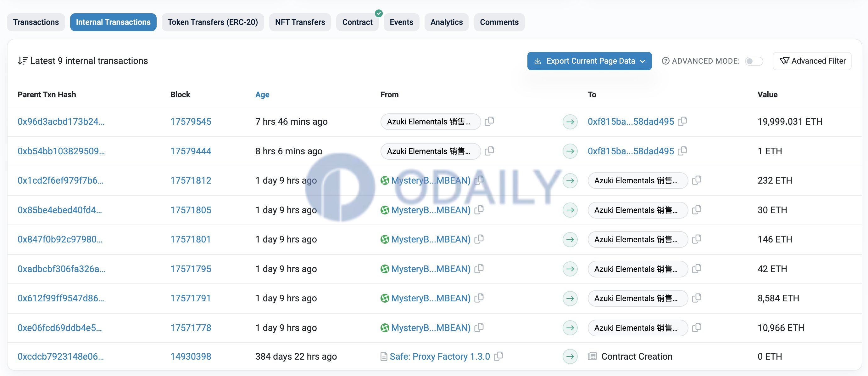
Task: Copy MysteryB From address in block 17571801 row
Action: [479, 239]
